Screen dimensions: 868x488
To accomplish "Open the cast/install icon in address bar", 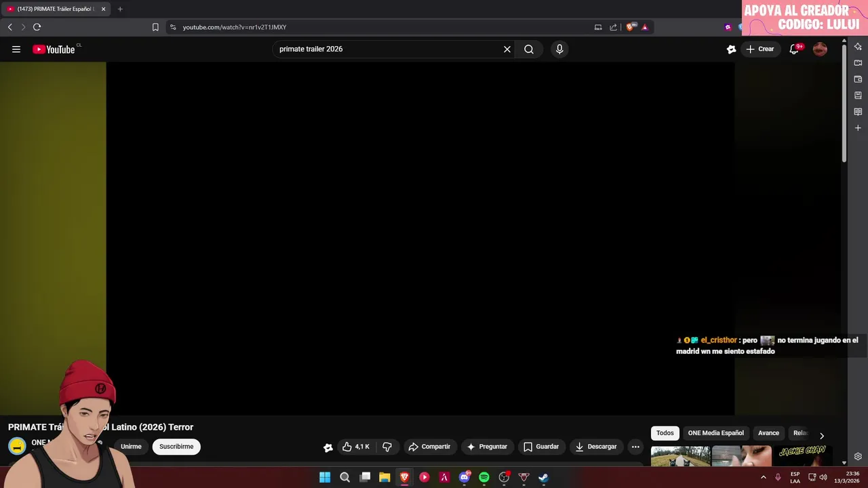I will click(598, 27).
